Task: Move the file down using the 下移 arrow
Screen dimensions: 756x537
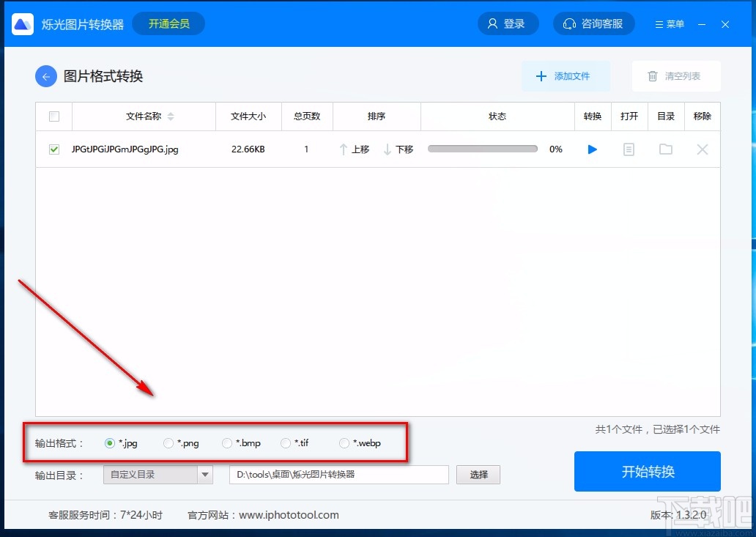Action: point(398,149)
